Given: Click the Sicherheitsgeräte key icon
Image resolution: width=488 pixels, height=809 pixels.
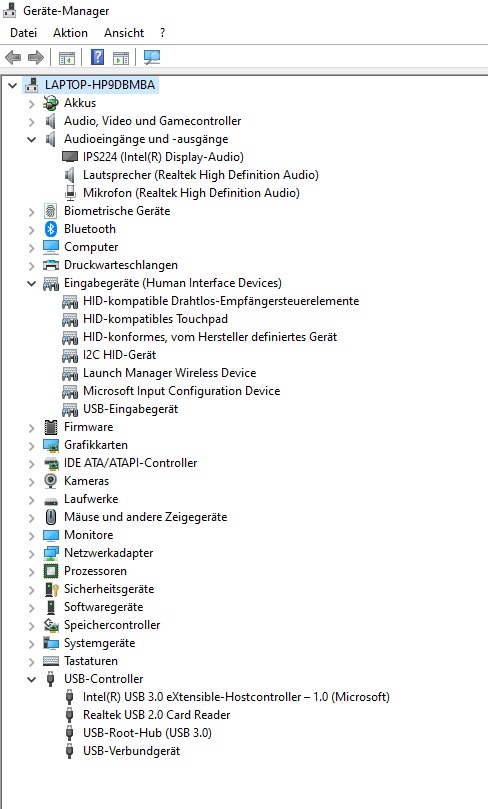Looking at the screenshot, I should 51,589.
